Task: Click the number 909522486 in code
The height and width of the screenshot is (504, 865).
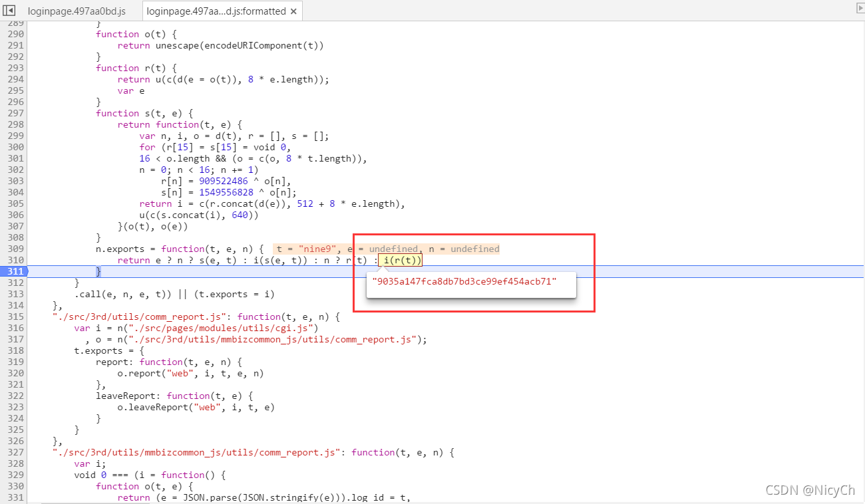Action: 223,181
